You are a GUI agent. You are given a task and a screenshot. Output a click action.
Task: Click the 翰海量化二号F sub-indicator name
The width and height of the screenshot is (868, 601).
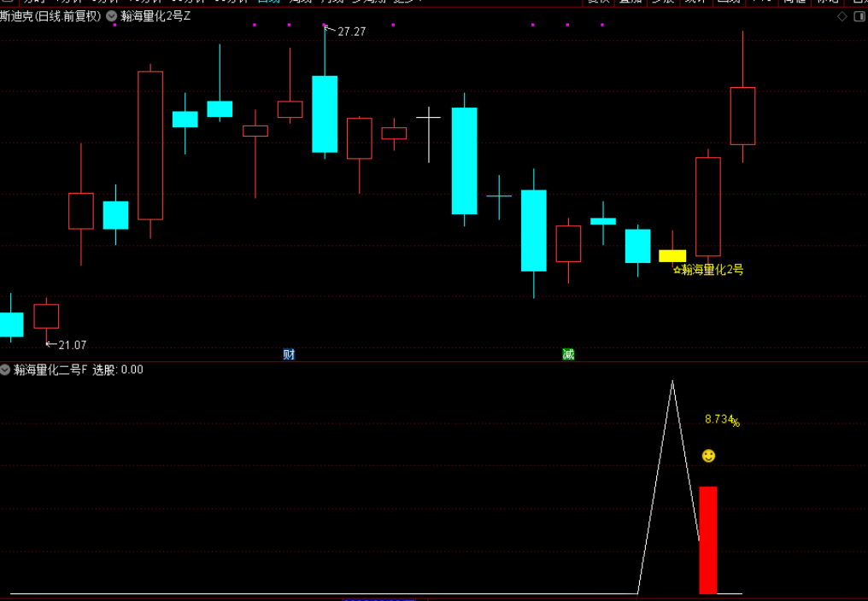50,370
